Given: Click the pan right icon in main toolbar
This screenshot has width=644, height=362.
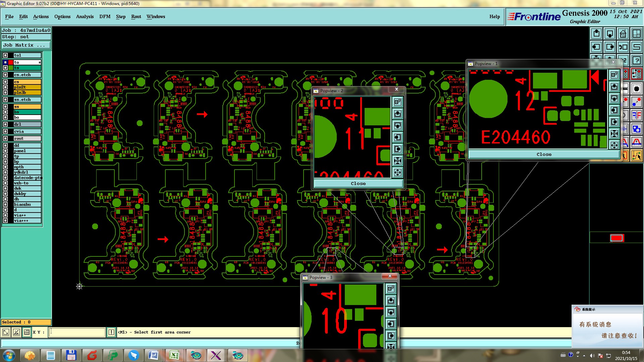Looking at the screenshot, I should pyautogui.click(x=610, y=47).
